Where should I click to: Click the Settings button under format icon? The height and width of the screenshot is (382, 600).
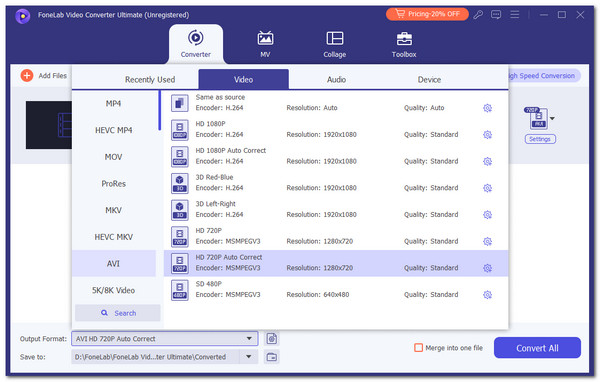540,139
